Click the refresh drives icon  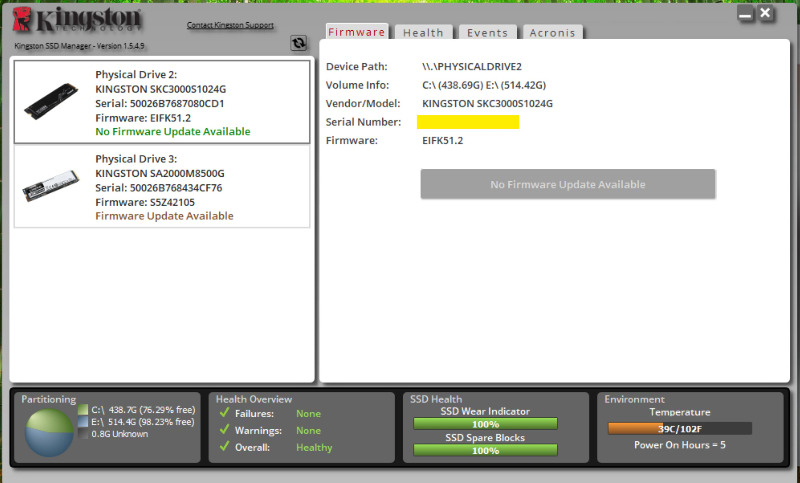pyautogui.click(x=298, y=43)
